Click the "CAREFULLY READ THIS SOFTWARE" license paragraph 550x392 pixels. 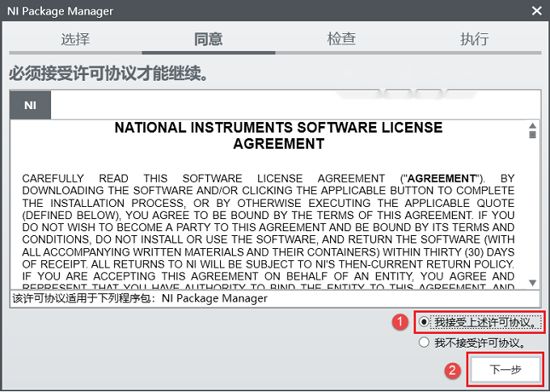269,233
